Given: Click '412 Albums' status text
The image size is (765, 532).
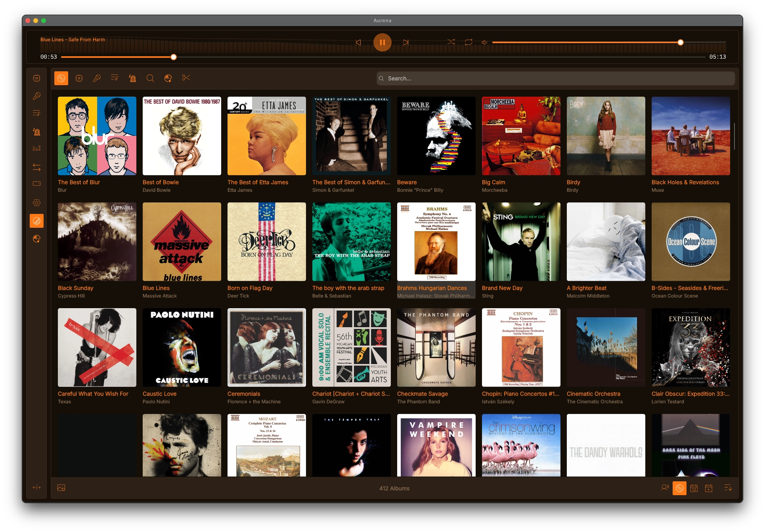Looking at the screenshot, I should tap(394, 488).
